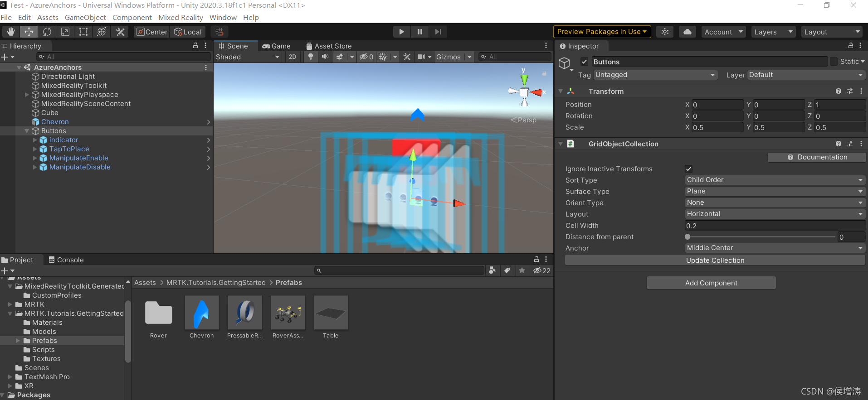Viewport: 868px width, 400px height.
Task: Toggle scene effects (skybox, fog)
Action: pyautogui.click(x=340, y=57)
